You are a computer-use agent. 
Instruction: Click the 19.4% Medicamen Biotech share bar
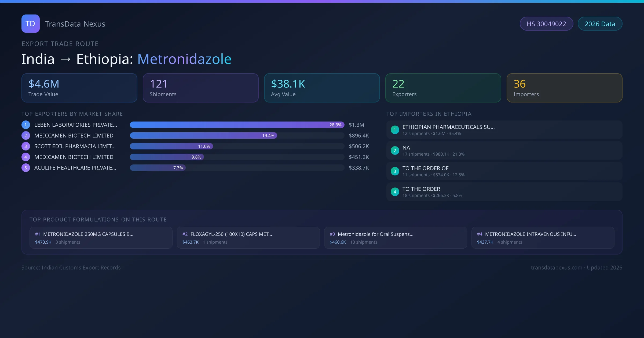203,135
